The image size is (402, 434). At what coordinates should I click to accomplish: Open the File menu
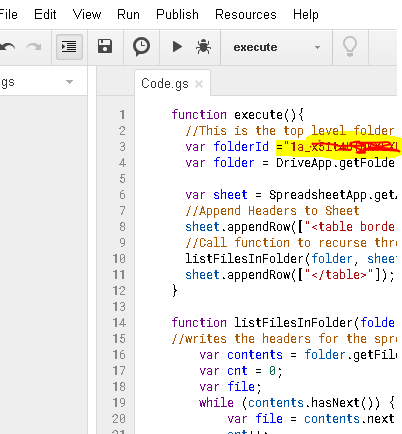[8, 15]
